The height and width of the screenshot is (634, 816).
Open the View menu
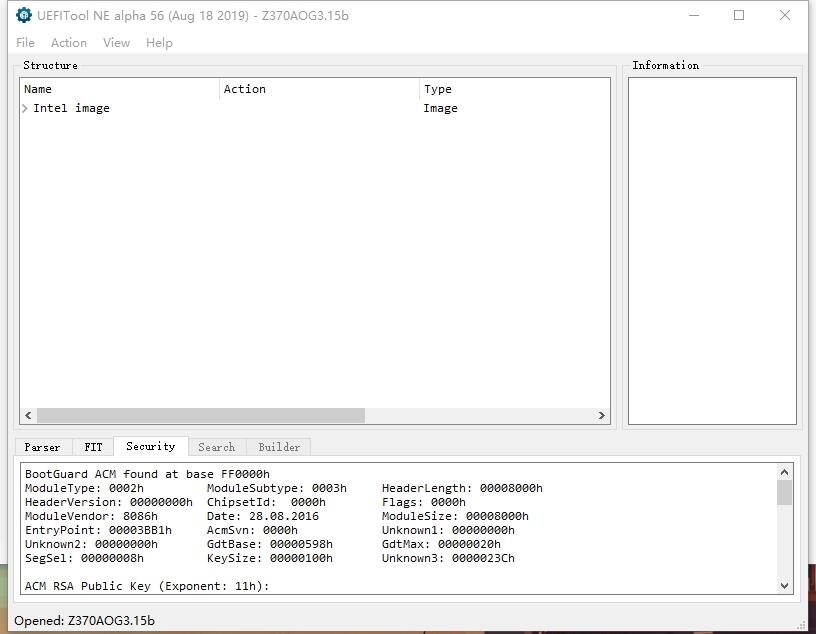pyautogui.click(x=117, y=43)
